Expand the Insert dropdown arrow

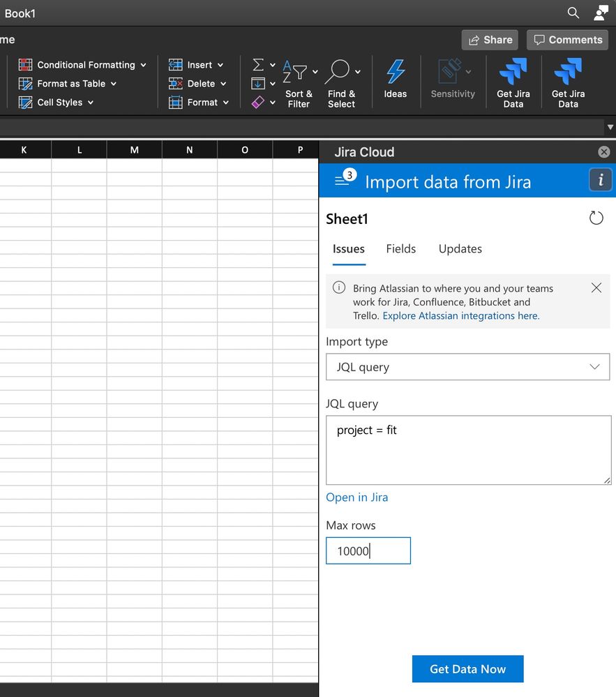point(220,66)
